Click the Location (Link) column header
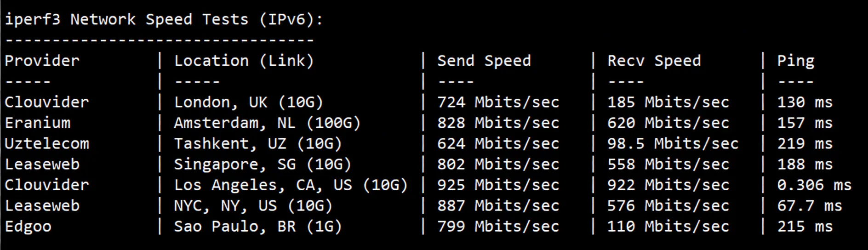 (x=244, y=61)
